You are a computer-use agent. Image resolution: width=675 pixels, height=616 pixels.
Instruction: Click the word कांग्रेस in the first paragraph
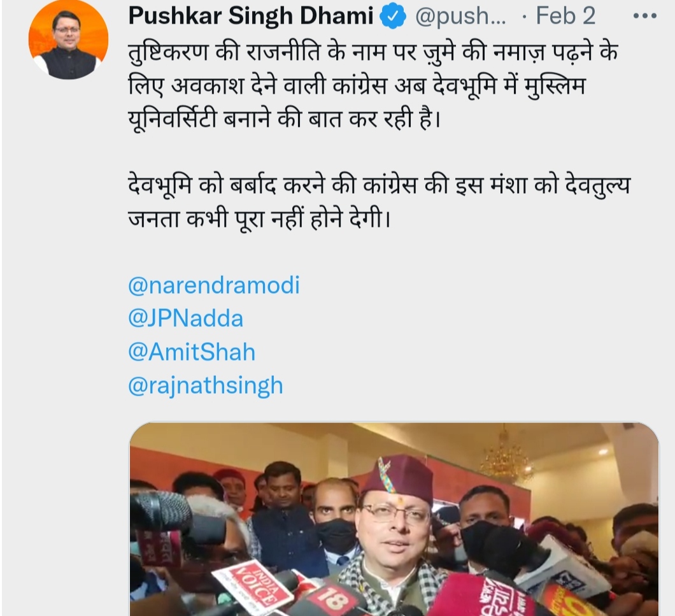click(359, 86)
